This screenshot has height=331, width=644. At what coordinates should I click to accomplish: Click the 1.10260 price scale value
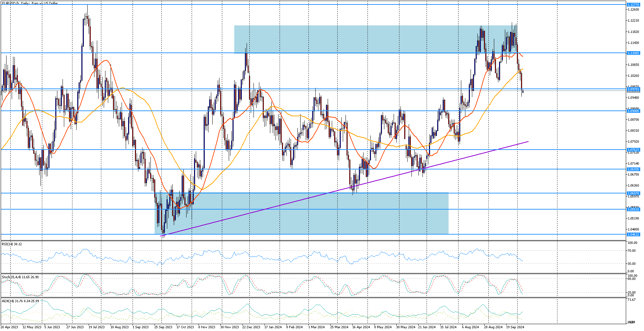(x=633, y=75)
